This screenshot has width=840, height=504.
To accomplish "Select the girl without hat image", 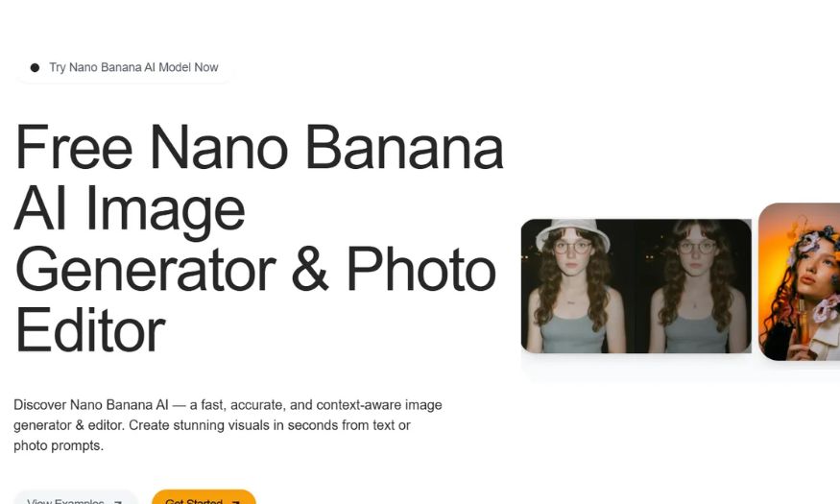I will 694,286.
